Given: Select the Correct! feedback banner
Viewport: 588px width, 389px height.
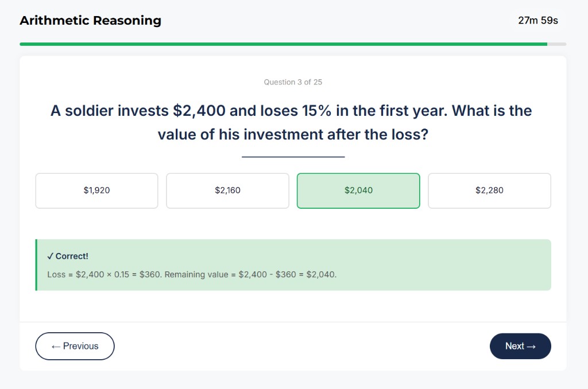Looking at the screenshot, I should (293, 264).
